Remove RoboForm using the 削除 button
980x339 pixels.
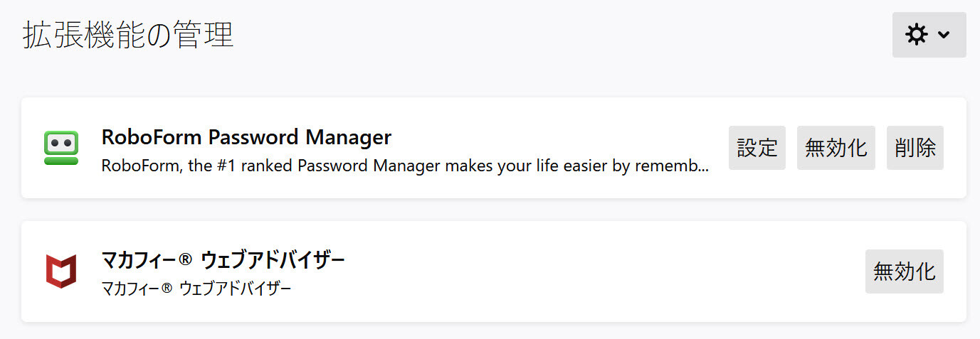tap(915, 148)
